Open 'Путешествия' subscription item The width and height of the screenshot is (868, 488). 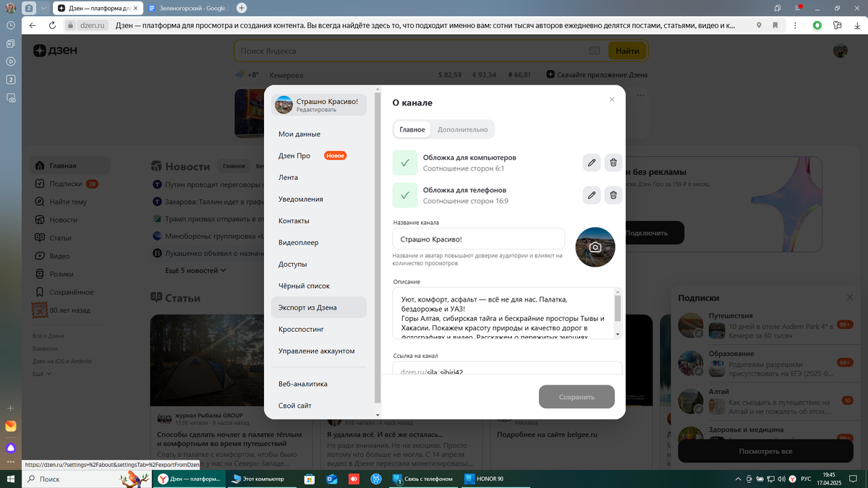[x=765, y=325]
